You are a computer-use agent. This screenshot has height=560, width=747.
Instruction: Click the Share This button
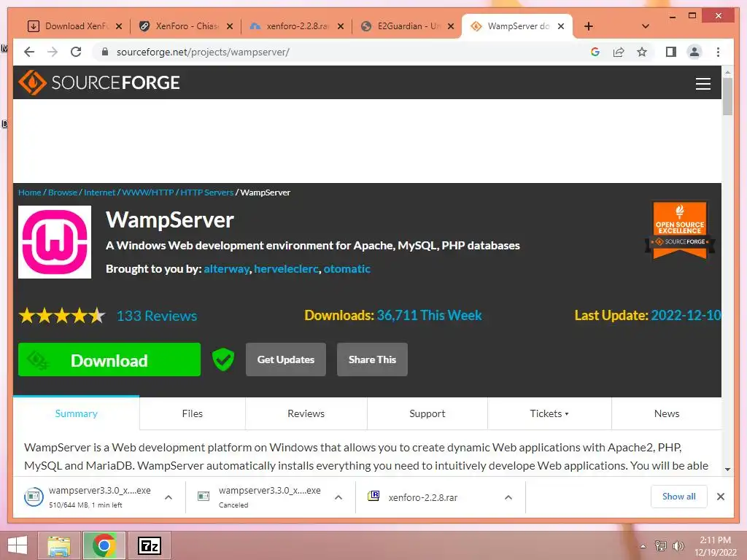pos(372,359)
